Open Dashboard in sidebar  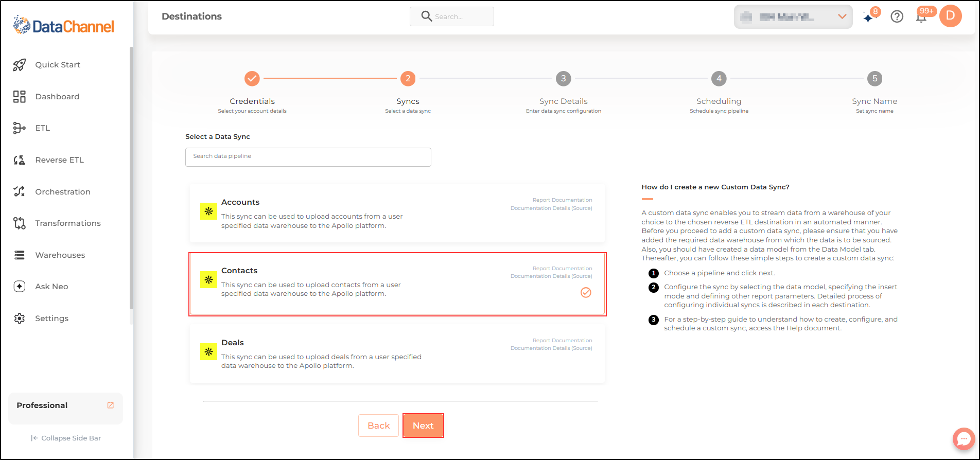(x=57, y=97)
